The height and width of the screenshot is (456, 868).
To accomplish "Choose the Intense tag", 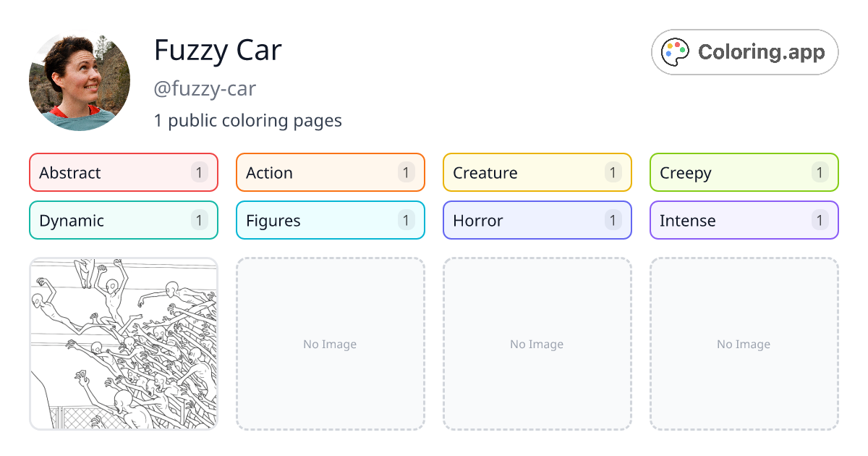I will pyautogui.click(x=744, y=220).
